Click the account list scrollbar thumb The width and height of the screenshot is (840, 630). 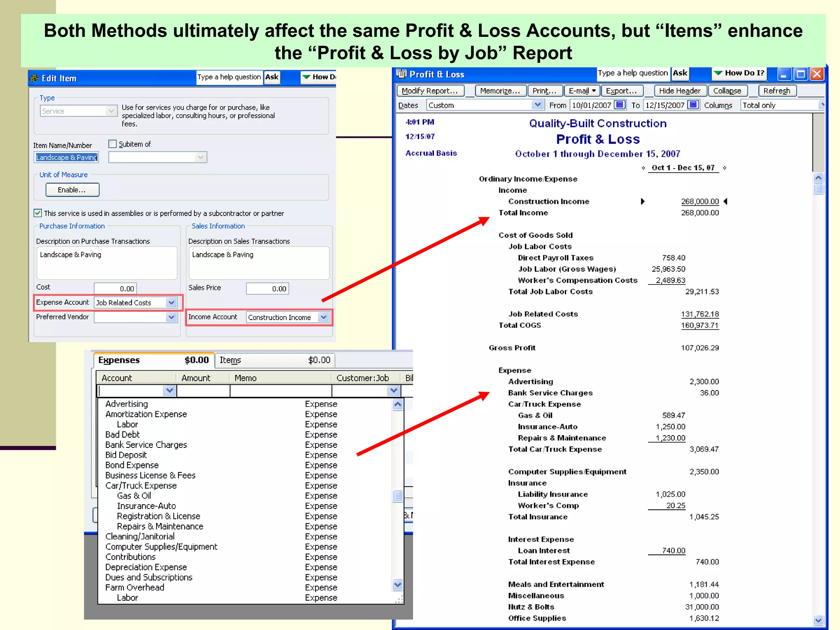pyautogui.click(x=397, y=496)
